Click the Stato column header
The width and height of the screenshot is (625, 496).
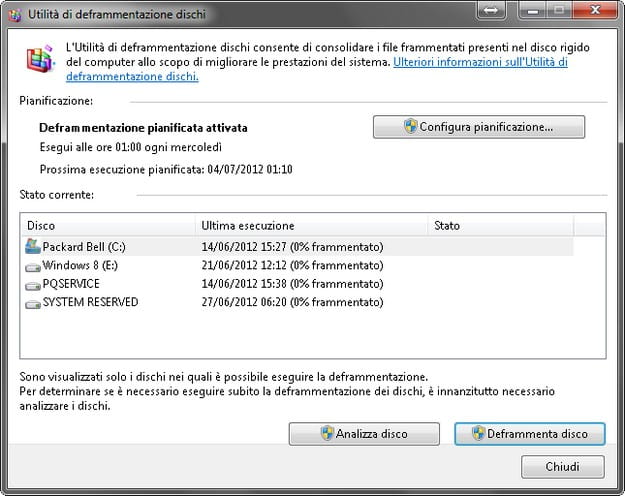515,226
